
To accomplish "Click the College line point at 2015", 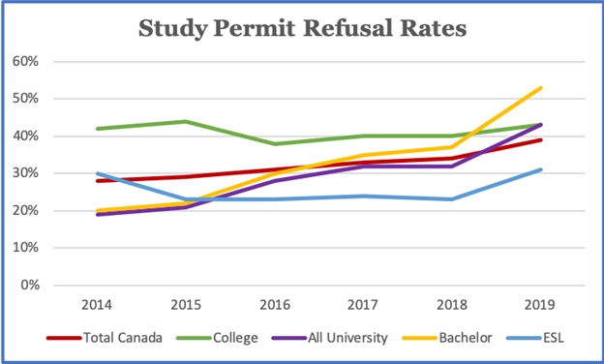I will pyautogui.click(x=186, y=121).
